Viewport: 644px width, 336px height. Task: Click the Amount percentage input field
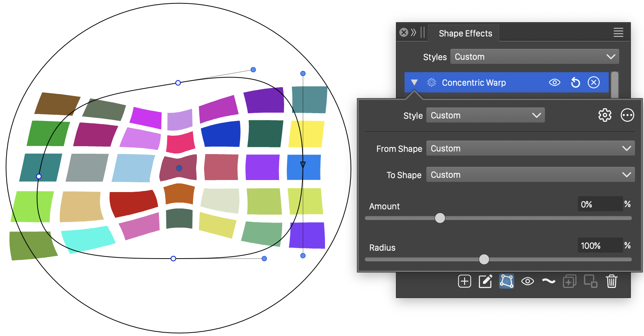(600, 204)
